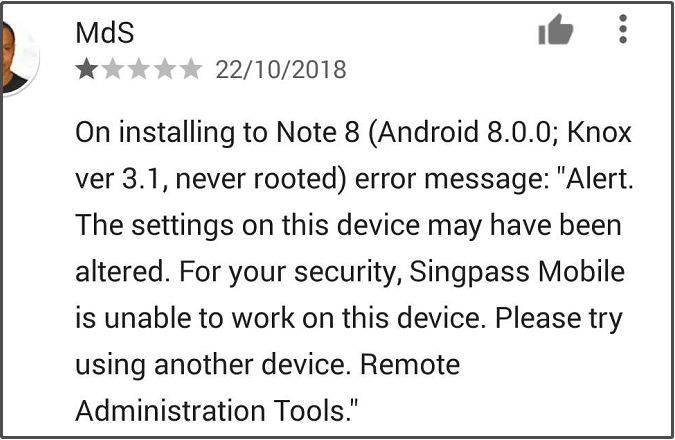
Task: Open reviewer MdS's profile picture
Action: tap(20, 57)
